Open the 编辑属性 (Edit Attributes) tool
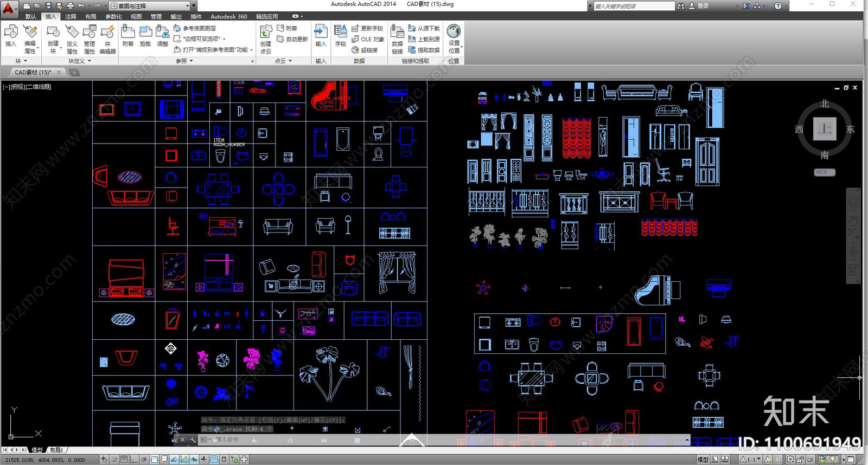This screenshot has height=465, width=868. click(30, 39)
